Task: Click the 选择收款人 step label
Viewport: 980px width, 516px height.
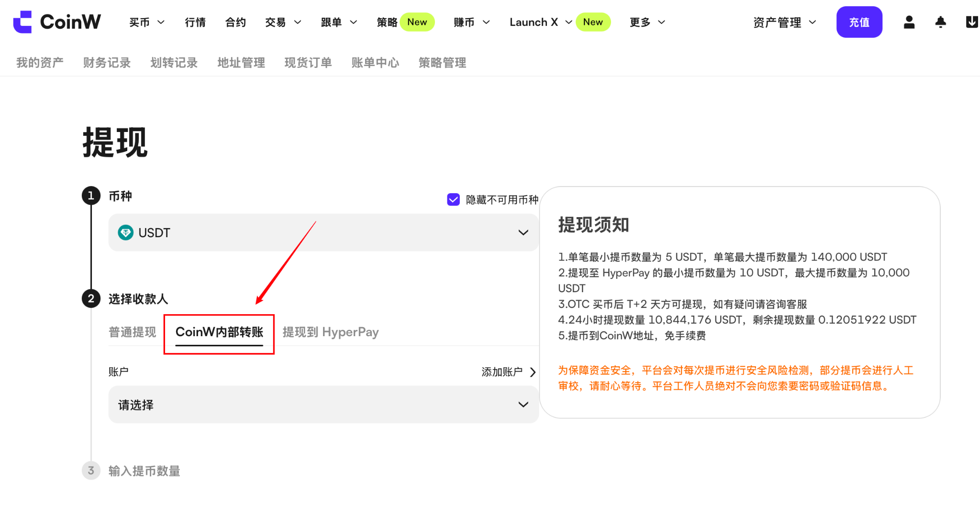Action: point(138,299)
